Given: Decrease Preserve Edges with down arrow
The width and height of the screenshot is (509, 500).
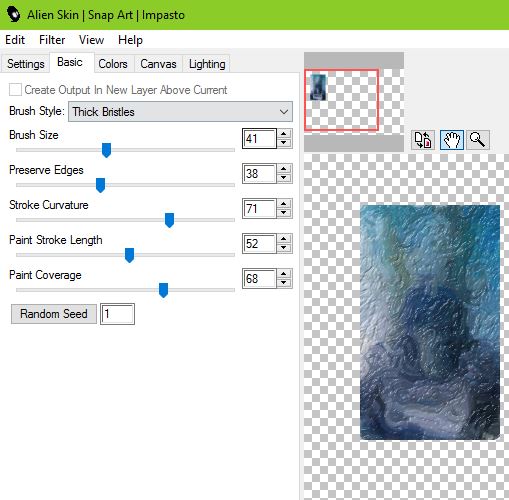Looking at the screenshot, I should coord(284,178).
